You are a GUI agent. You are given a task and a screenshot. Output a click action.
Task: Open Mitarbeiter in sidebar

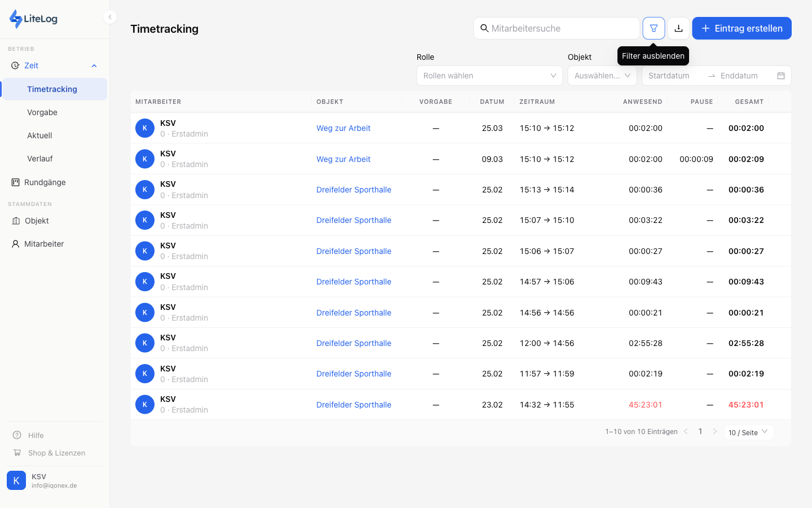point(44,244)
